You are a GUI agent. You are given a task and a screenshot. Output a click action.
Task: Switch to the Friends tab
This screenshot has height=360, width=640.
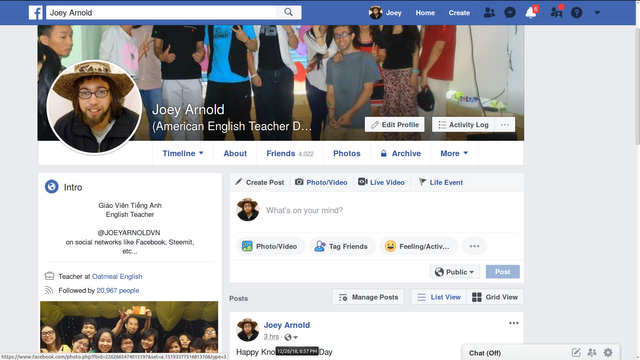click(290, 153)
